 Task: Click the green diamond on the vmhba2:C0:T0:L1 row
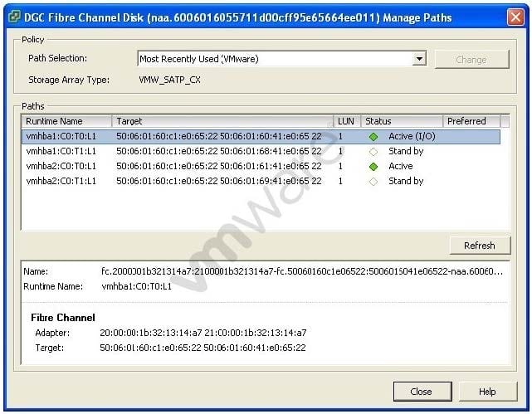click(x=373, y=167)
